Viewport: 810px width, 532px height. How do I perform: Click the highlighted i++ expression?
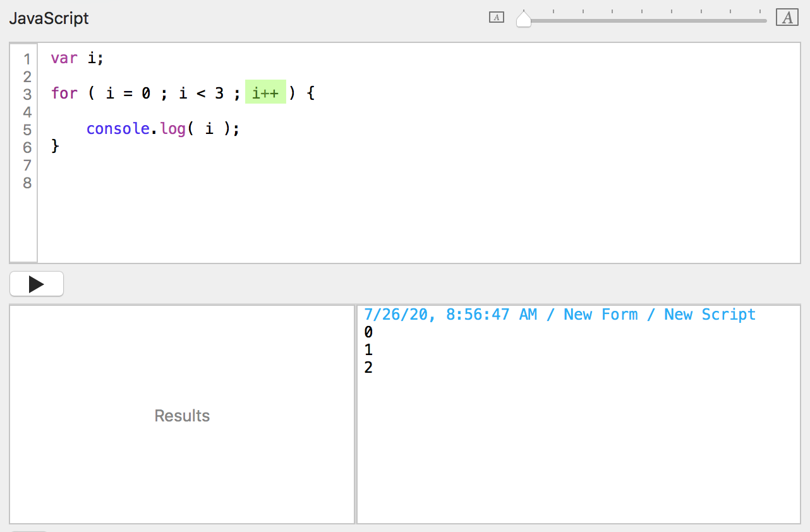[265, 94]
